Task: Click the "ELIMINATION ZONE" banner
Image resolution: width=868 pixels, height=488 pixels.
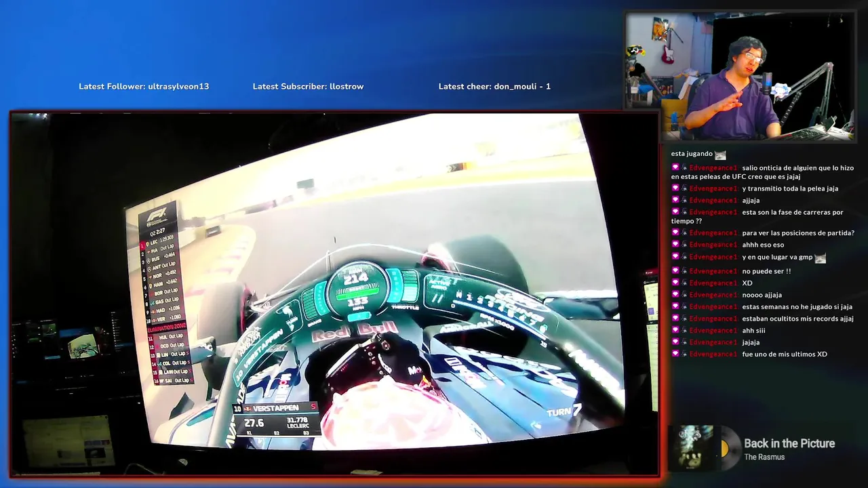Action: click(x=167, y=327)
